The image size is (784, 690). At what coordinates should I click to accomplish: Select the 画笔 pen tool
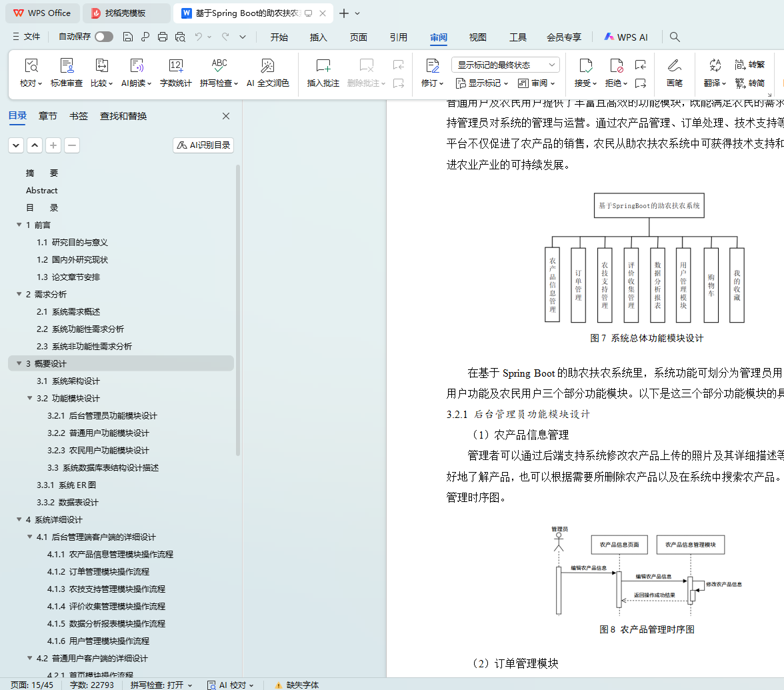tap(674, 66)
